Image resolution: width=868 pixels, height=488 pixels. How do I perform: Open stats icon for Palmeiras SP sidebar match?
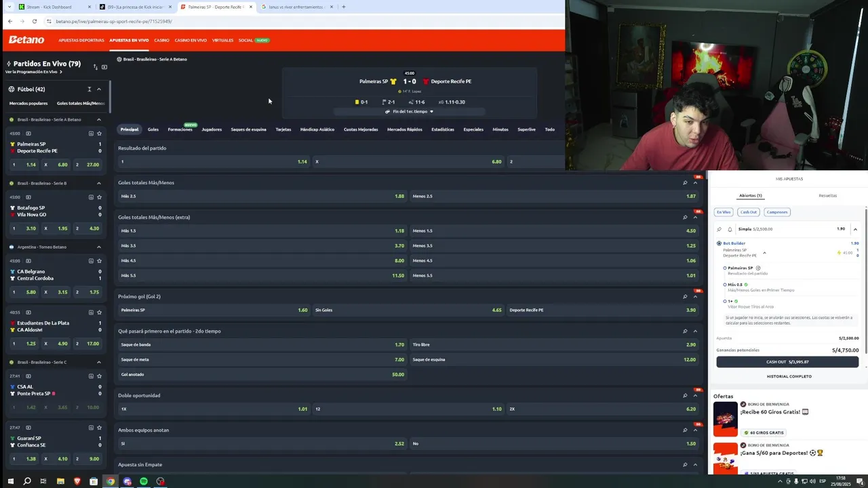[x=91, y=134]
